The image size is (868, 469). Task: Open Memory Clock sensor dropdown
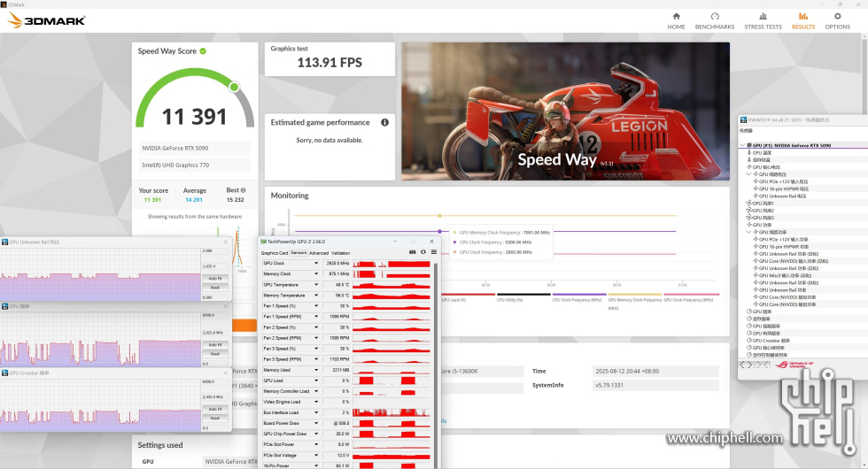(316, 273)
